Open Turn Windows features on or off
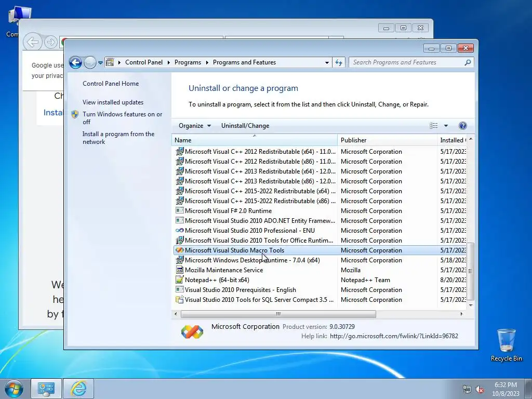Screen dimensions: 532x399 pos(122,118)
